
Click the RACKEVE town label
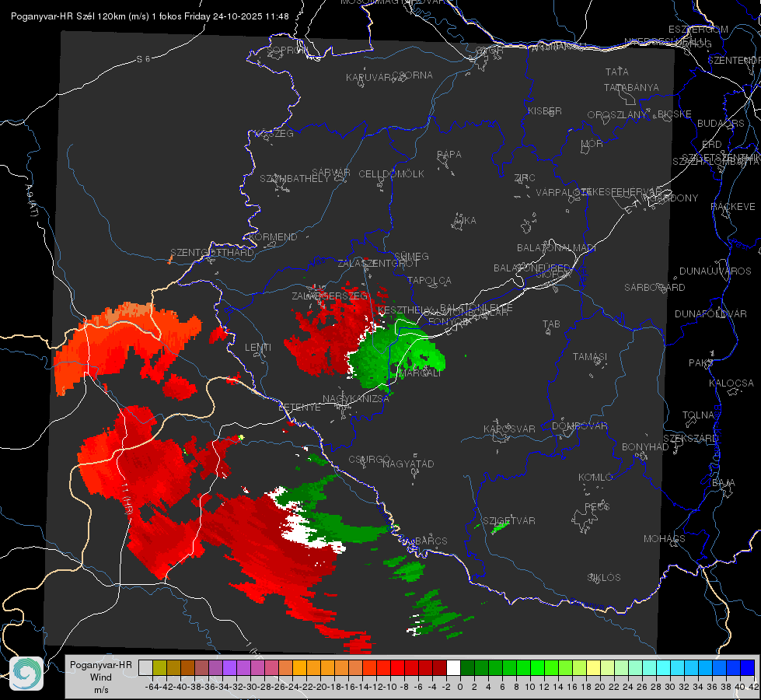click(733, 207)
